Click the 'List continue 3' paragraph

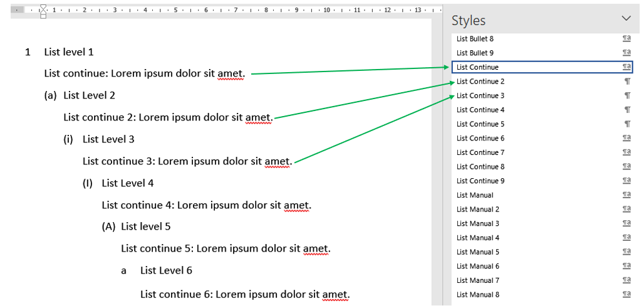tap(187, 161)
